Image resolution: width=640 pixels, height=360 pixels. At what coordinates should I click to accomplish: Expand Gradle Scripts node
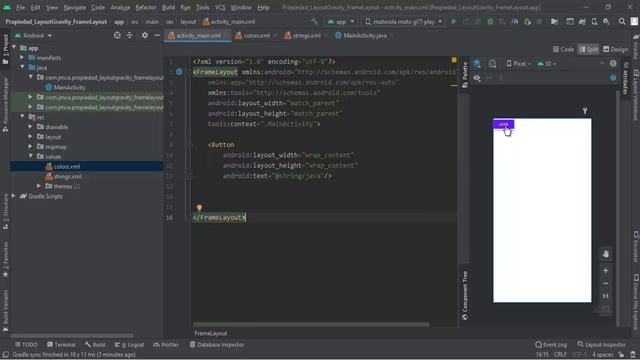click(14, 196)
